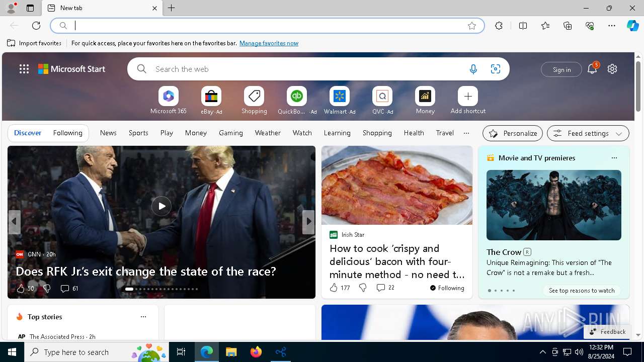Add this page to favorites star
The width and height of the screenshot is (644, 362).
pyautogui.click(x=471, y=26)
